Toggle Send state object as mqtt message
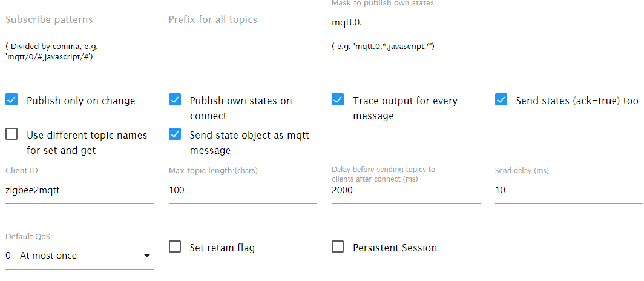Screen dimensions: 644x281 click(x=175, y=134)
